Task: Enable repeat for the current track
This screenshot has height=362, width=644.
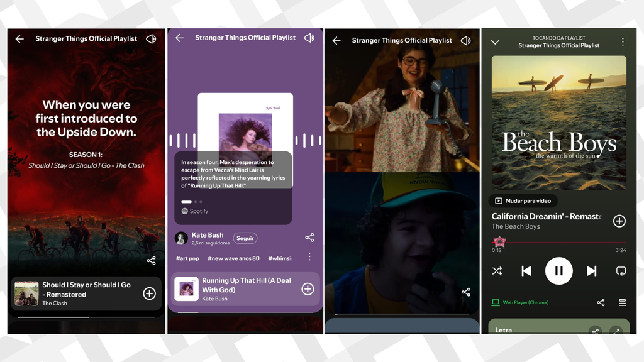Action: (621, 271)
